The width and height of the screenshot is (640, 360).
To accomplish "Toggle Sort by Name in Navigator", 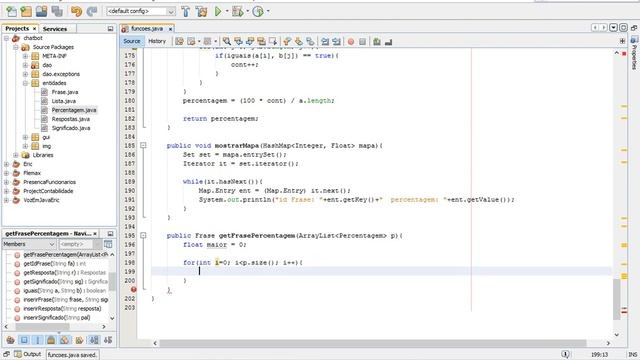I will (94, 340).
